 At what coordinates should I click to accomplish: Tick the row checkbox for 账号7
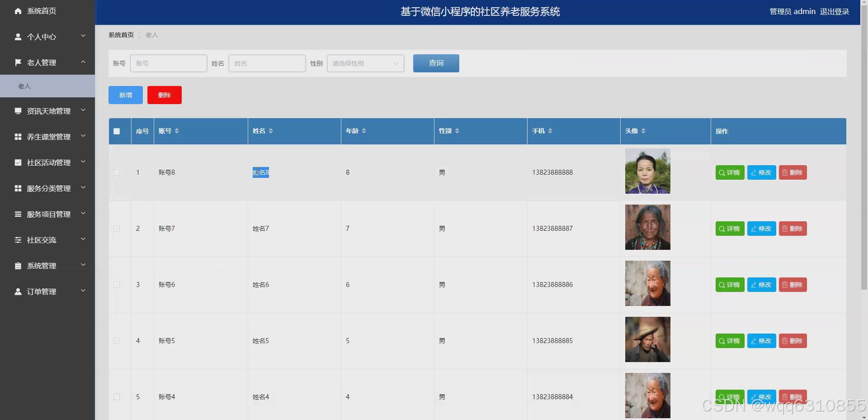[117, 229]
